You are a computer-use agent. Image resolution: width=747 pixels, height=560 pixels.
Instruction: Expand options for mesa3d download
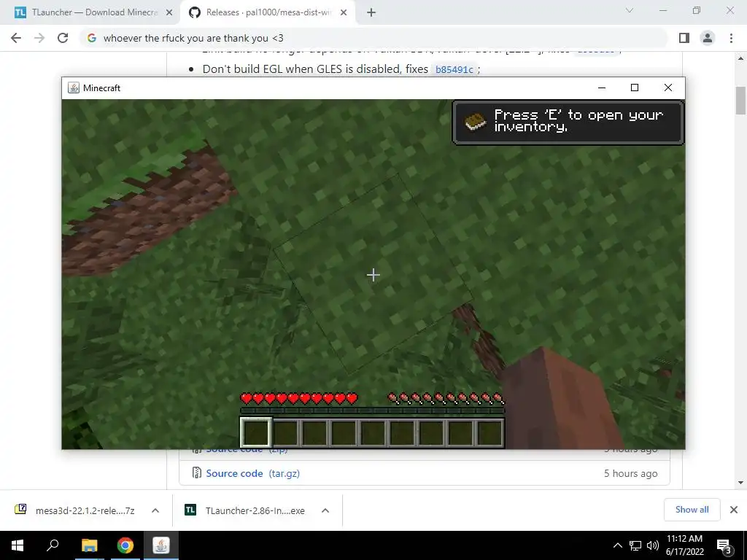155,510
